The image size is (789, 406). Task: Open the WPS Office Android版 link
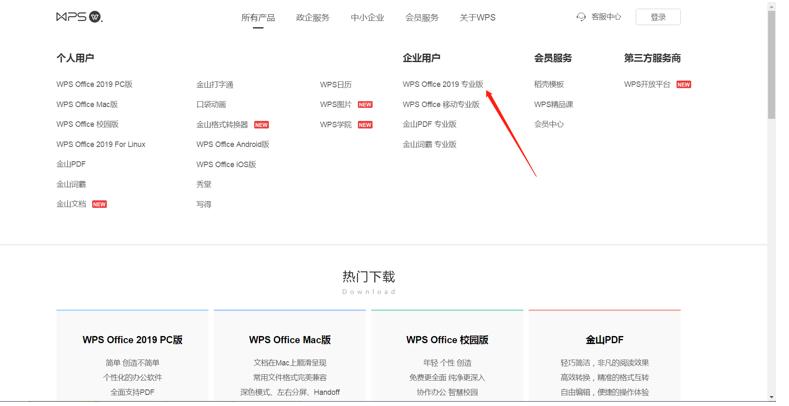click(232, 144)
